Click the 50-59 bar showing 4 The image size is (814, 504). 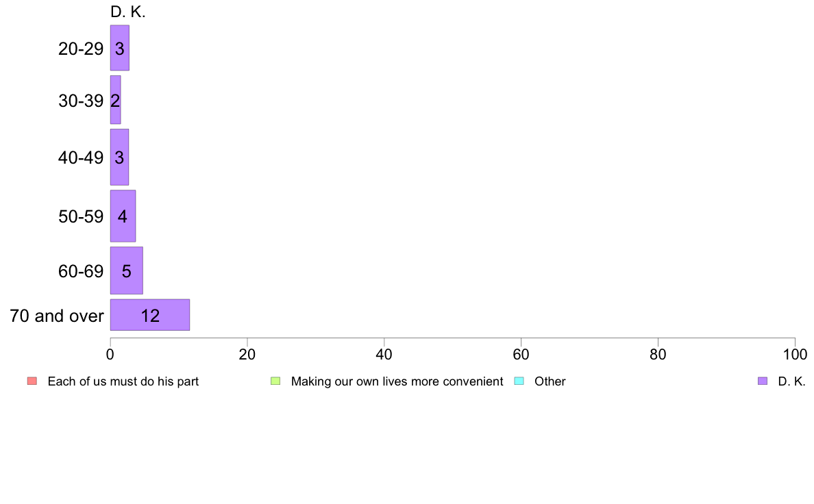click(x=123, y=216)
